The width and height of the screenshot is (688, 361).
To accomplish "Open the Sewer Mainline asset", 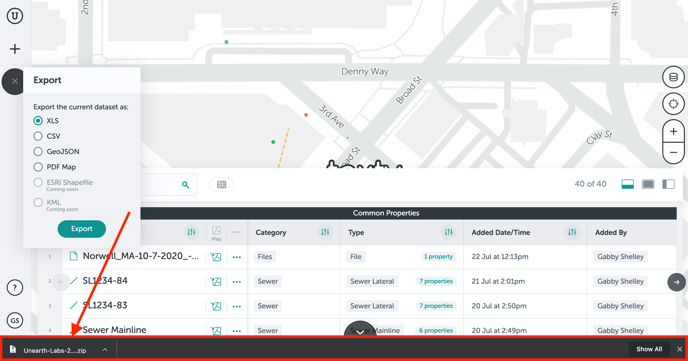I will (114, 330).
